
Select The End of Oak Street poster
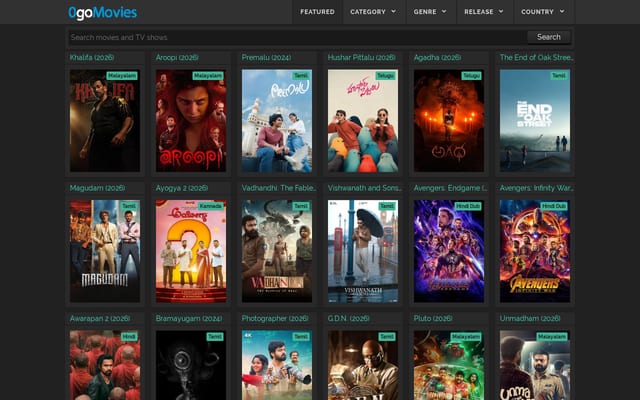(x=535, y=120)
